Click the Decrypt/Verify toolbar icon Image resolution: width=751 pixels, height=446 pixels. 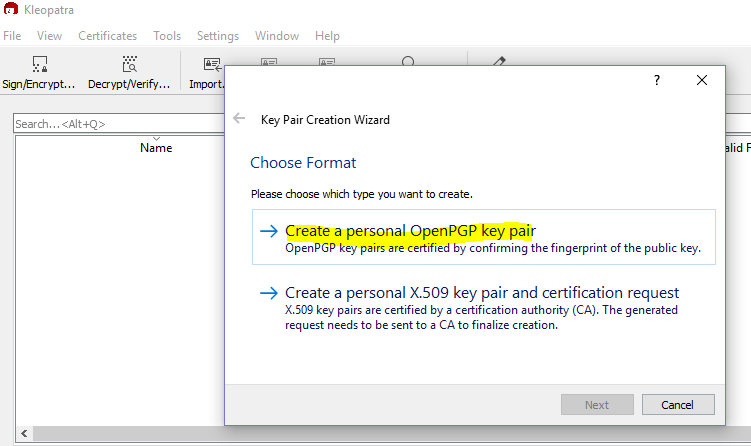pyautogui.click(x=129, y=72)
